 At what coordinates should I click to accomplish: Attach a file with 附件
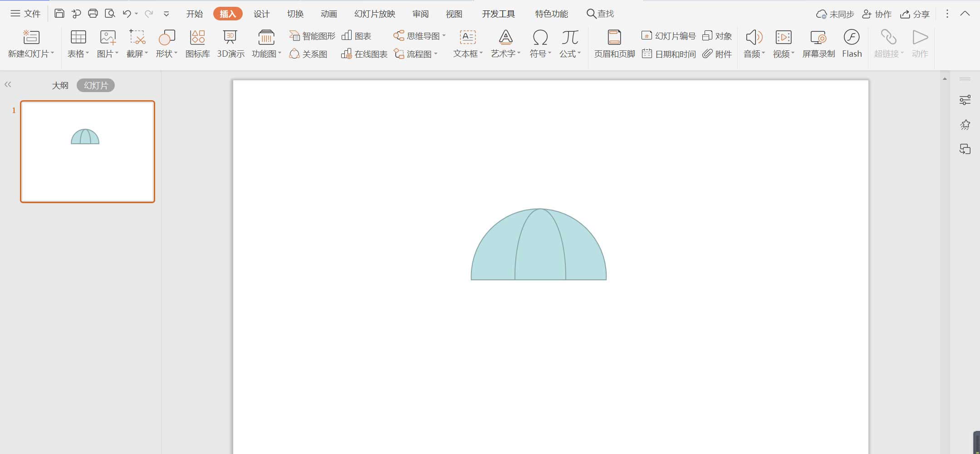click(717, 54)
